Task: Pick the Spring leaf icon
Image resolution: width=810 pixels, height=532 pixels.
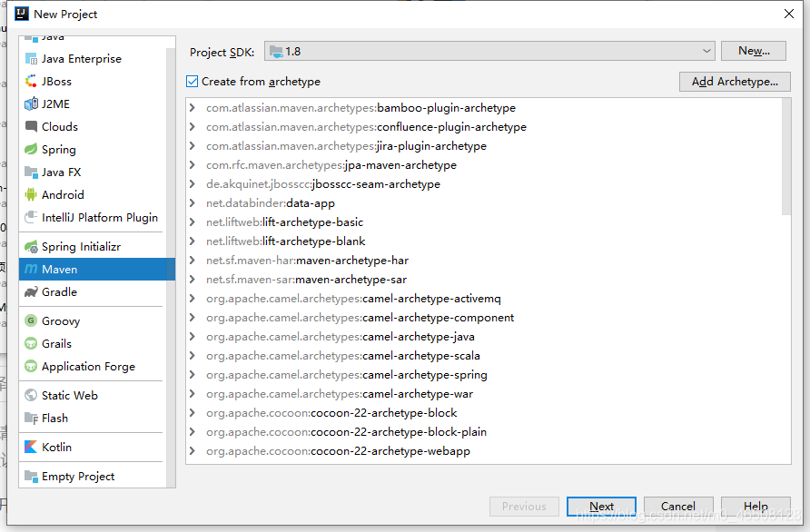Action: pyautogui.click(x=31, y=149)
